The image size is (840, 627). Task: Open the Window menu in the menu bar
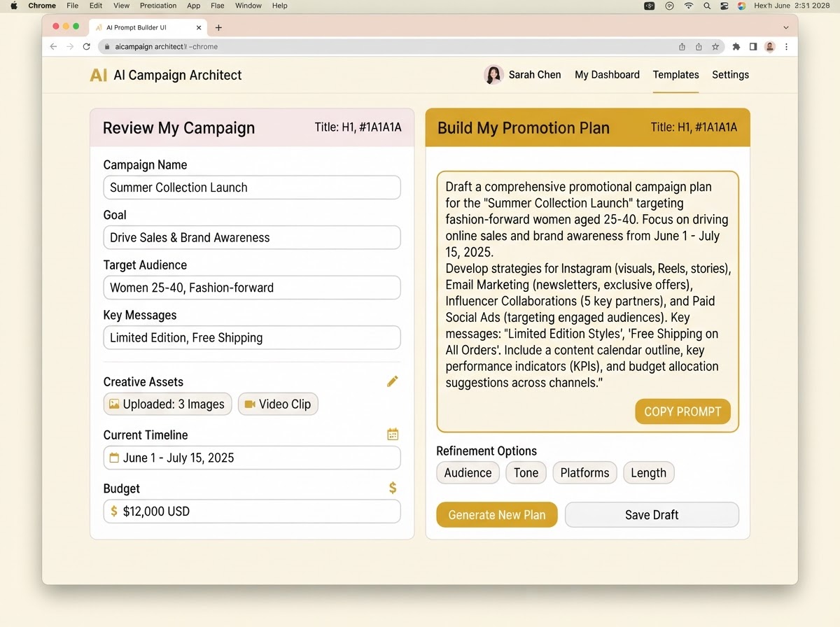point(248,6)
